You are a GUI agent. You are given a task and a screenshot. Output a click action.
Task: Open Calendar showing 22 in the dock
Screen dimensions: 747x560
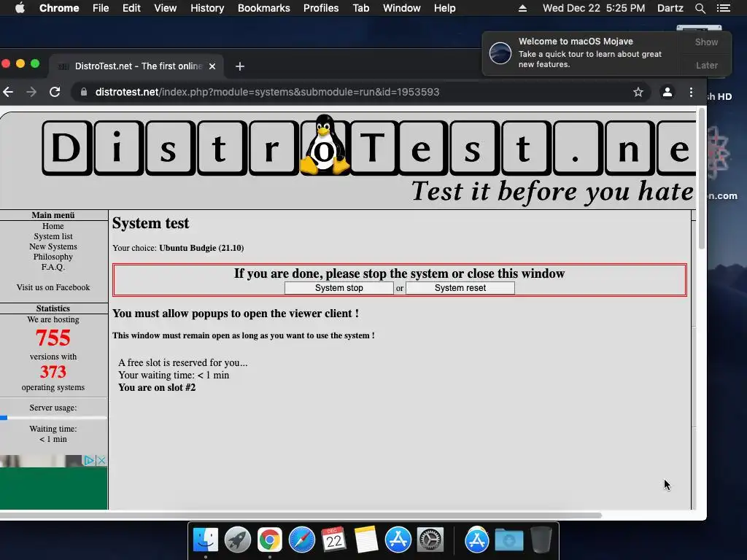(333, 540)
